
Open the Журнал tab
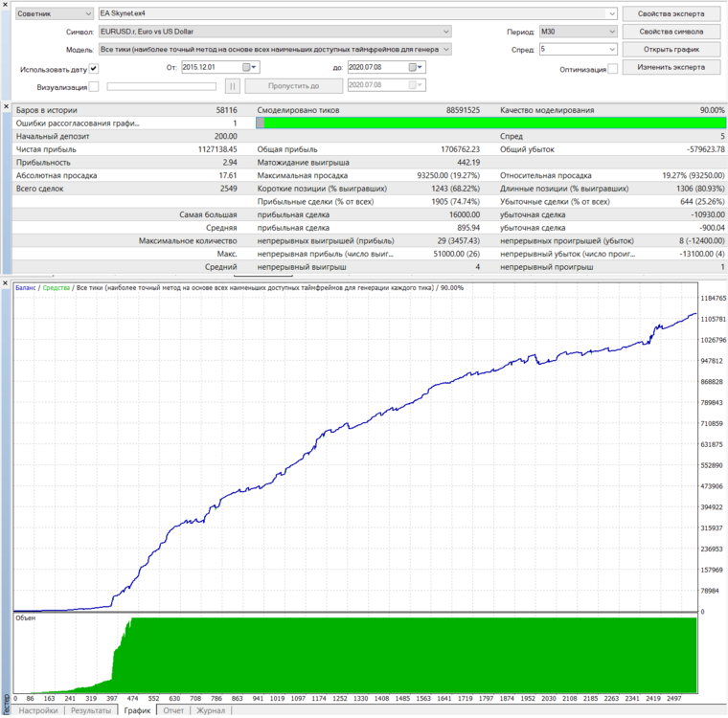[211, 710]
